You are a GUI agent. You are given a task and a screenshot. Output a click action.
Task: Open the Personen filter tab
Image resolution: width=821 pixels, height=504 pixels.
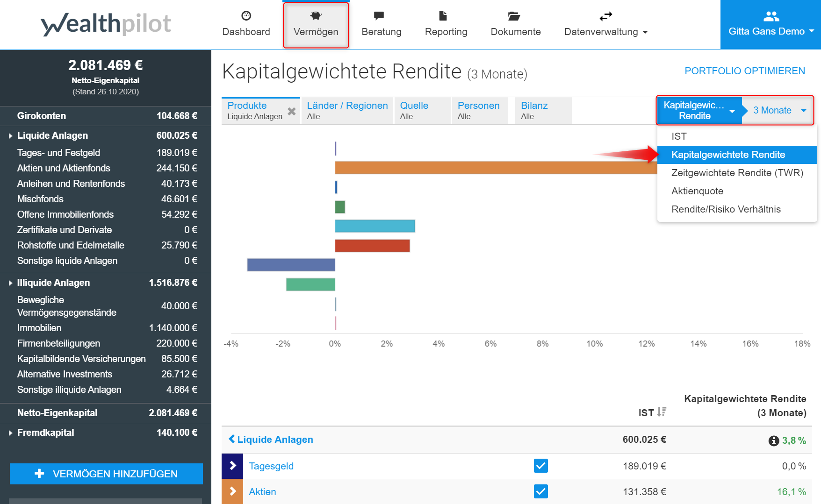point(480,111)
